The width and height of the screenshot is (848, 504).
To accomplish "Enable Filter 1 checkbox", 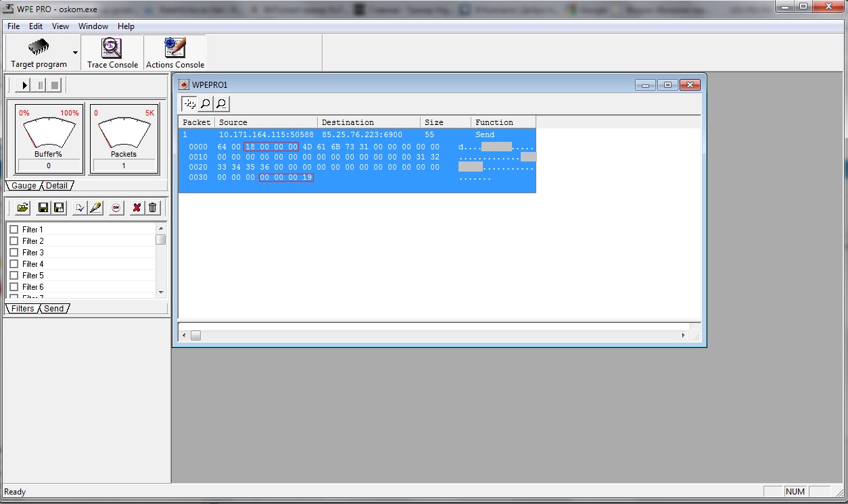I will click(14, 230).
